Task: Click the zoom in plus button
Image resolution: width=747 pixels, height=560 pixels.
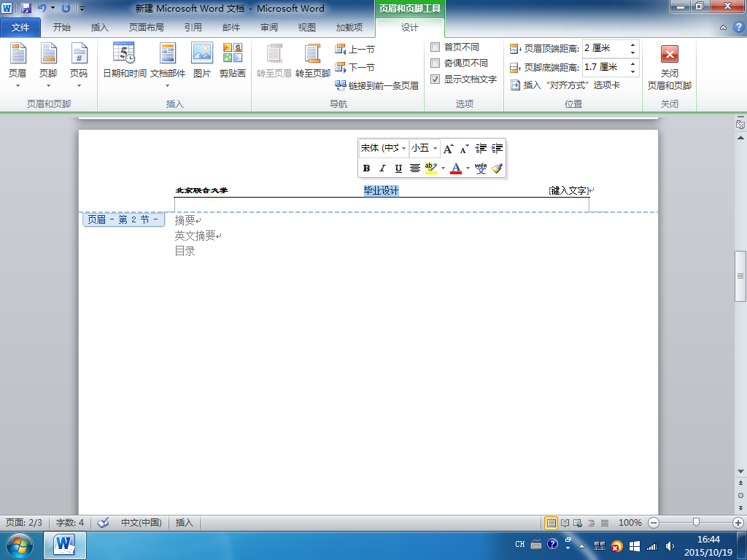Action: (738, 523)
